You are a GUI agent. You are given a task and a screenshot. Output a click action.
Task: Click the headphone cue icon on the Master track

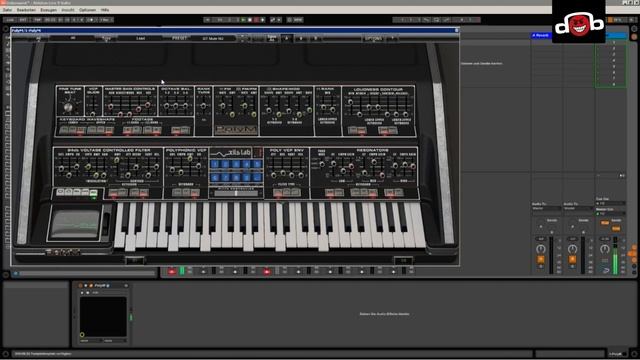coord(606,270)
